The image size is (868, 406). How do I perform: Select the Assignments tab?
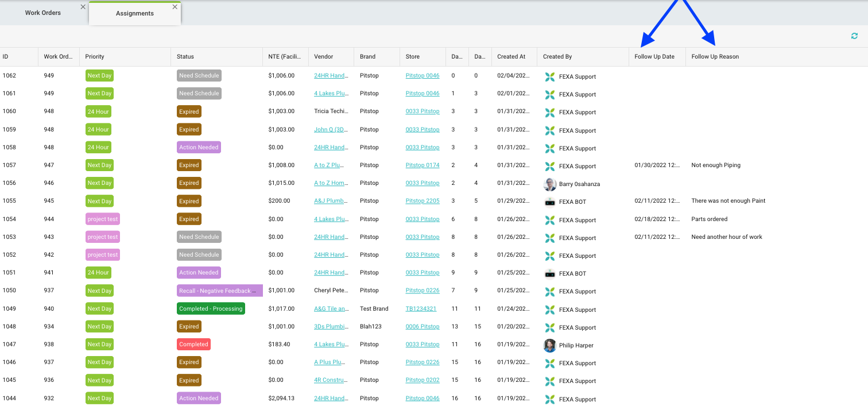135,13
